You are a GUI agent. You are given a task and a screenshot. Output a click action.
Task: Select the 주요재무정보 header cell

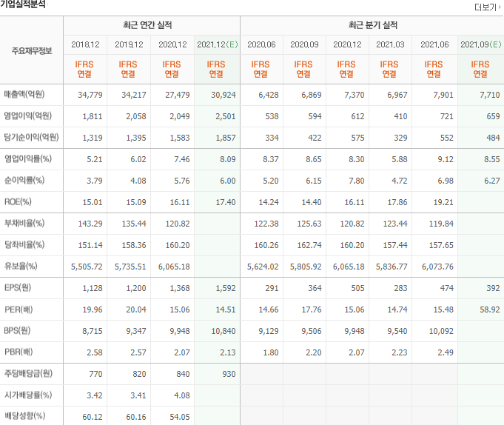pos(32,51)
